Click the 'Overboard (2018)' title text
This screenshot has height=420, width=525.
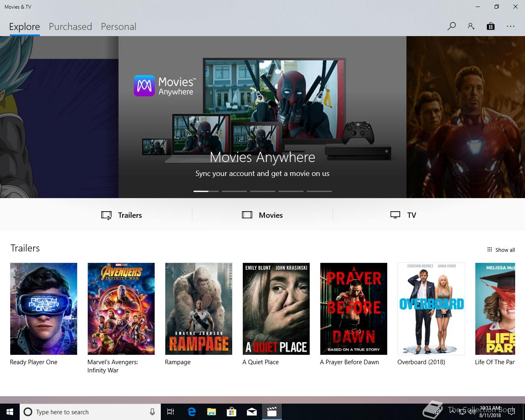coord(421,362)
